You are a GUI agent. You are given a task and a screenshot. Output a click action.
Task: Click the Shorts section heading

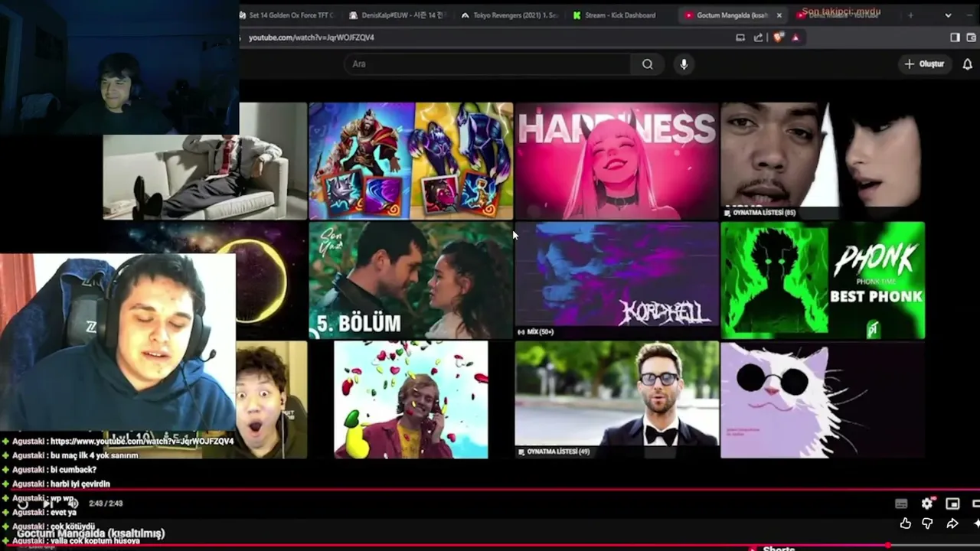pyautogui.click(x=779, y=548)
